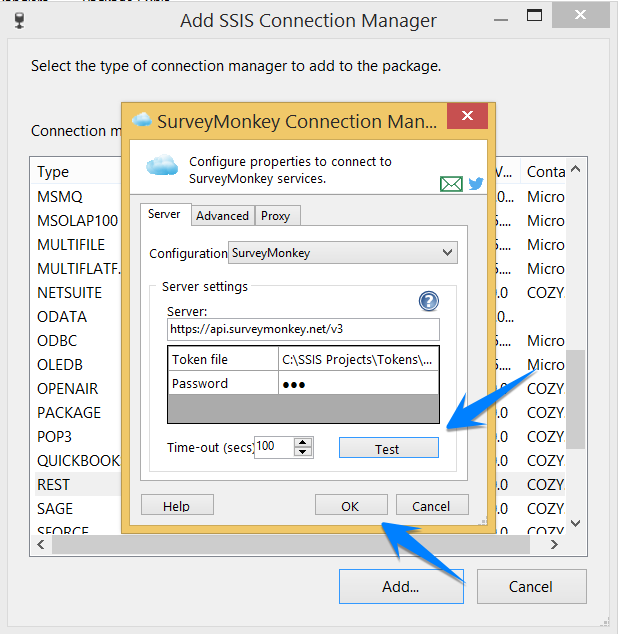This screenshot has height=634, width=618.
Task: Select the Token file path cell
Action: (358, 359)
